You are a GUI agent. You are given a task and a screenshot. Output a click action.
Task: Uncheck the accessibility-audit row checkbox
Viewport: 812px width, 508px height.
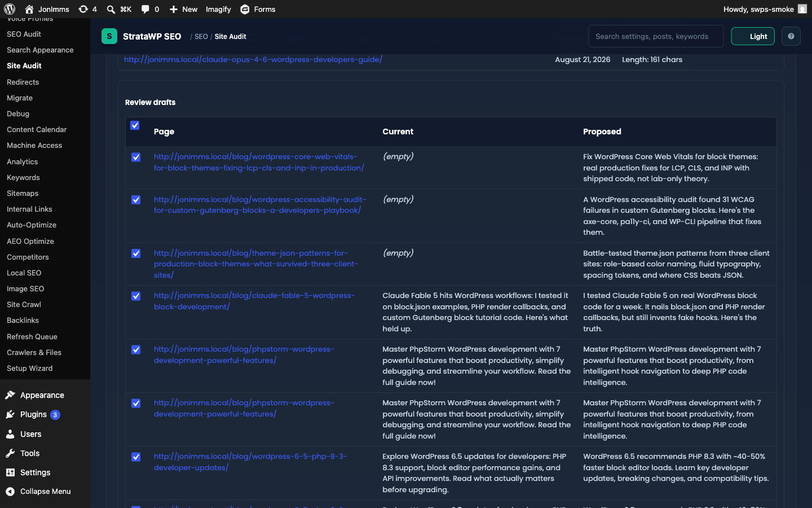(136, 200)
